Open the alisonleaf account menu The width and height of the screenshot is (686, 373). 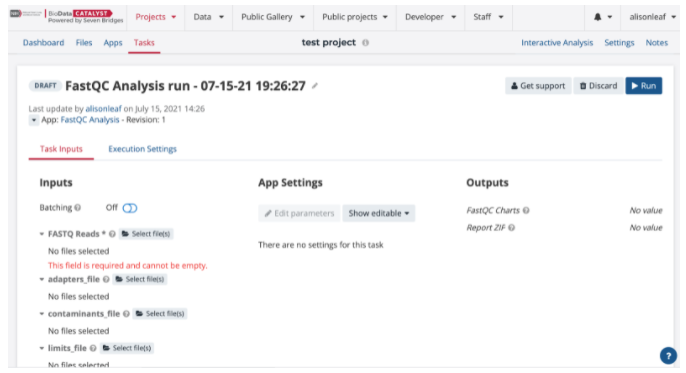coord(652,17)
